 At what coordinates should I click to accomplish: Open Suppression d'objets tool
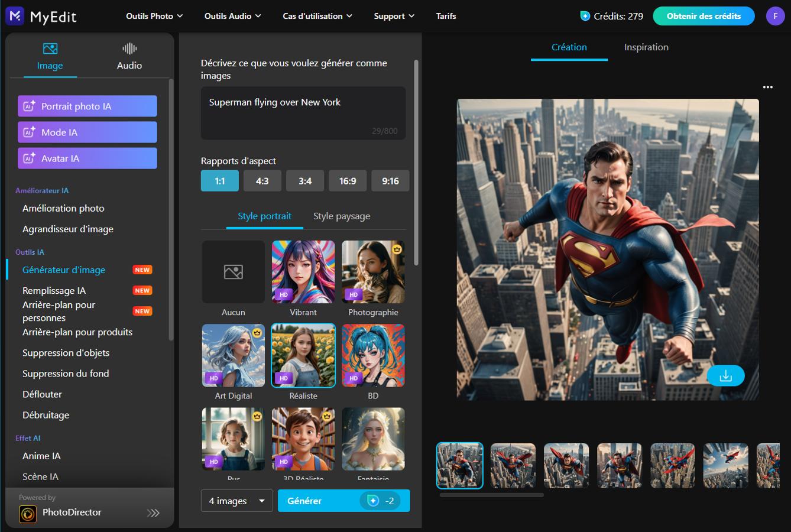coord(66,353)
